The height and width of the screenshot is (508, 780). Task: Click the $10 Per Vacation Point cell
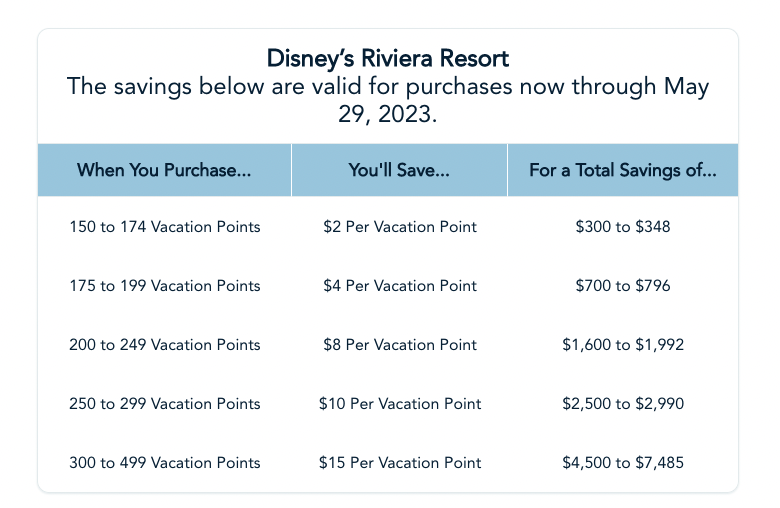point(400,404)
